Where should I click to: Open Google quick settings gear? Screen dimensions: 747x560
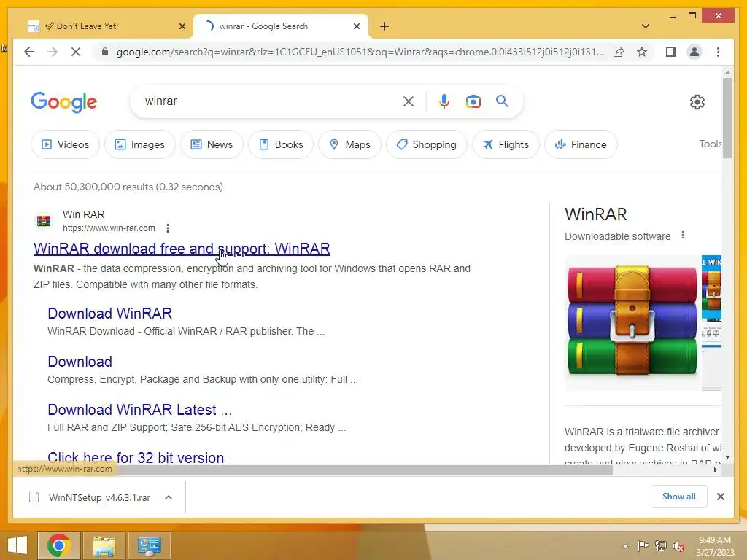pyautogui.click(x=697, y=101)
